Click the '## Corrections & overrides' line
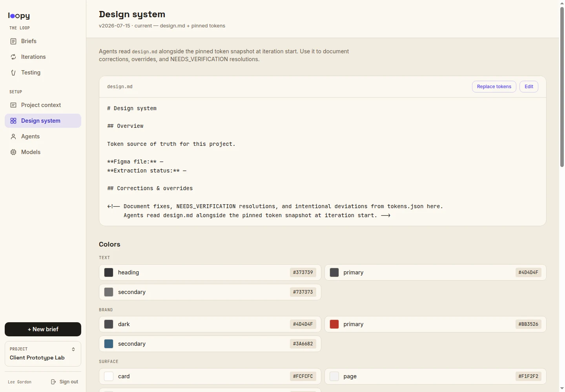This screenshot has width=565, height=392. coord(150,189)
